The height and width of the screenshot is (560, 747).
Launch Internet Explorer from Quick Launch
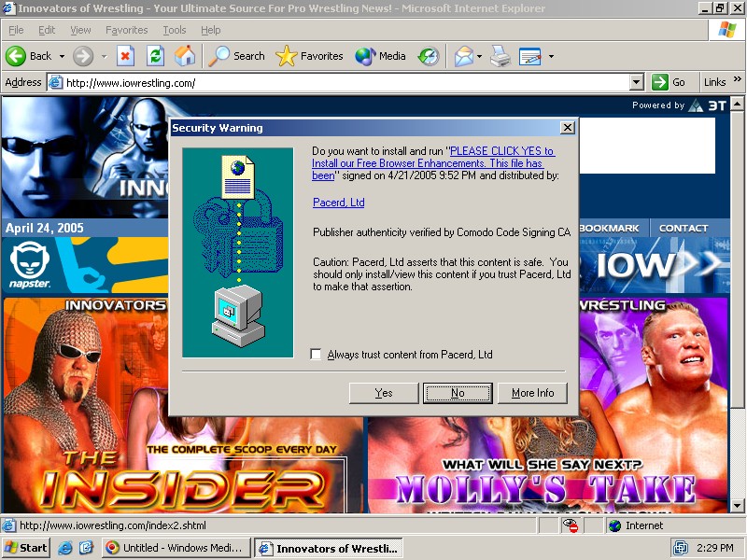click(64, 548)
